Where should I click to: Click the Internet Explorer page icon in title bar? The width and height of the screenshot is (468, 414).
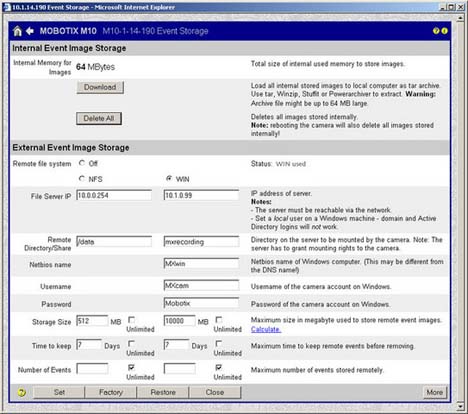6,7
